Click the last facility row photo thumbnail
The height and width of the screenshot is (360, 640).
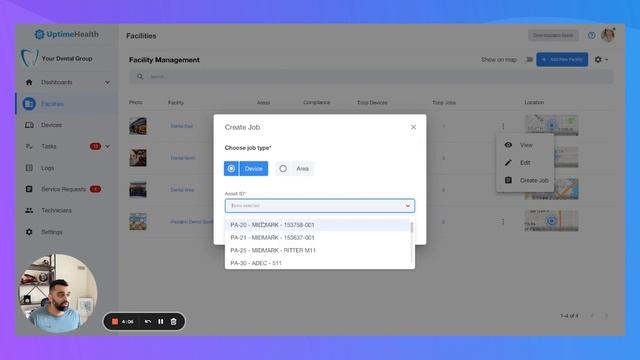(x=138, y=222)
